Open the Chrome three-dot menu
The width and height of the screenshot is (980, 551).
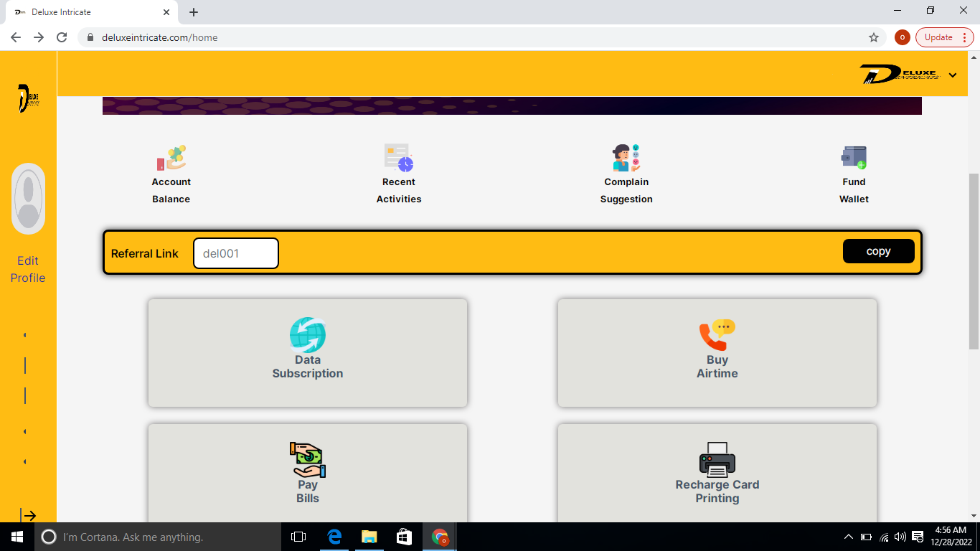964,37
